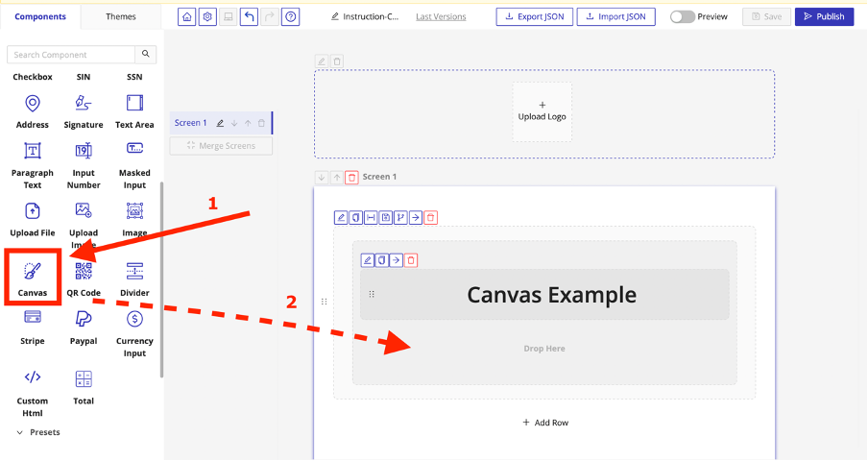Image resolution: width=868 pixels, height=461 pixels.
Task: Choose the Stripe payment component
Action: pyautogui.click(x=33, y=327)
